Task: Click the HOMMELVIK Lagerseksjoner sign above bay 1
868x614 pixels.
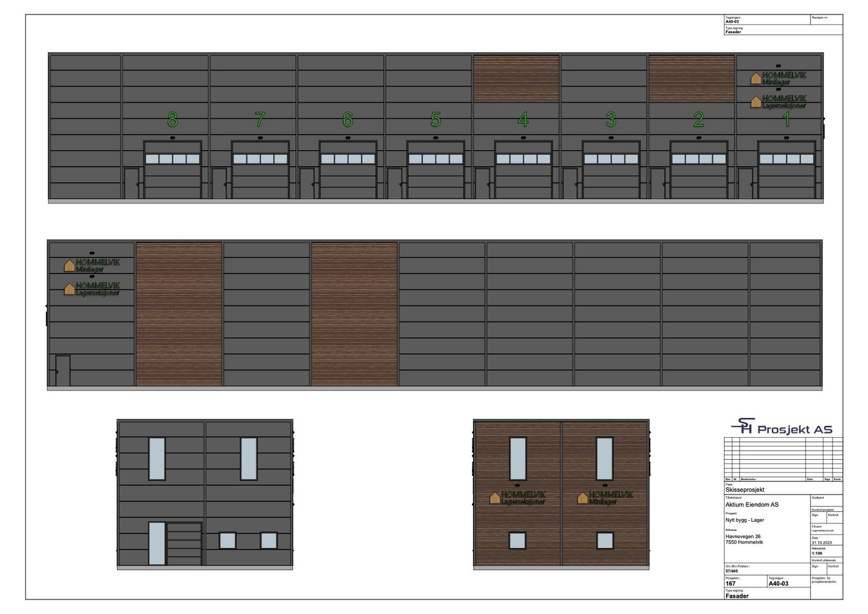Action: pyautogui.click(x=778, y=102)
